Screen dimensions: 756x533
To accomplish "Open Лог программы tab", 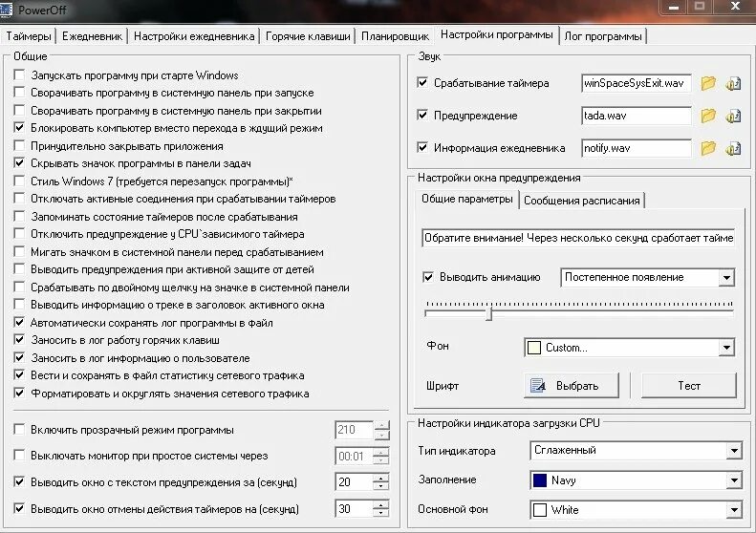I will [x=603, y=36].
